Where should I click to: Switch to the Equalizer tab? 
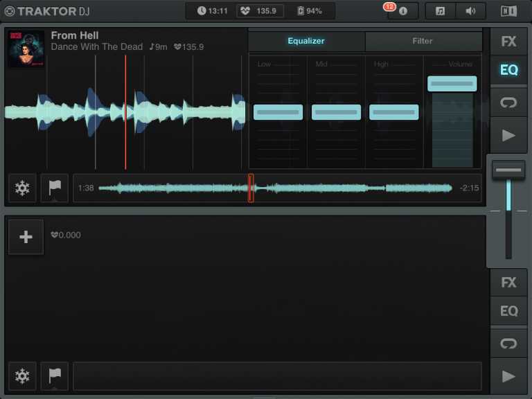pos(306,41)
